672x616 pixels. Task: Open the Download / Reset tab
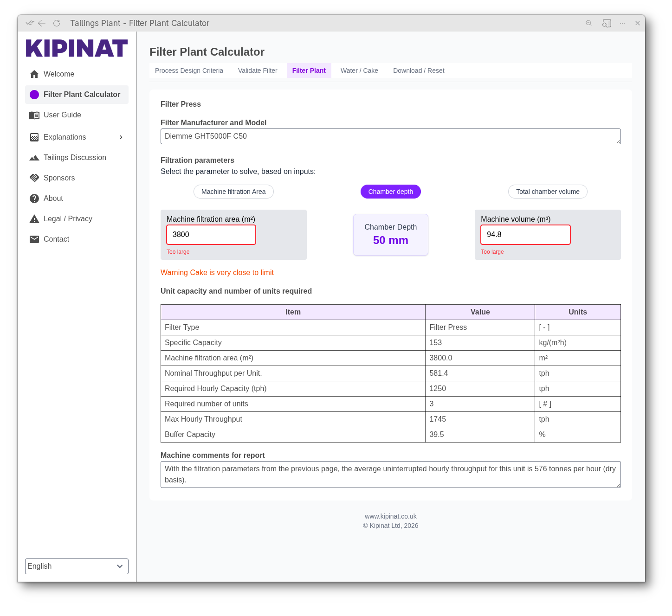pyautogui.click(x=419, y=71)
